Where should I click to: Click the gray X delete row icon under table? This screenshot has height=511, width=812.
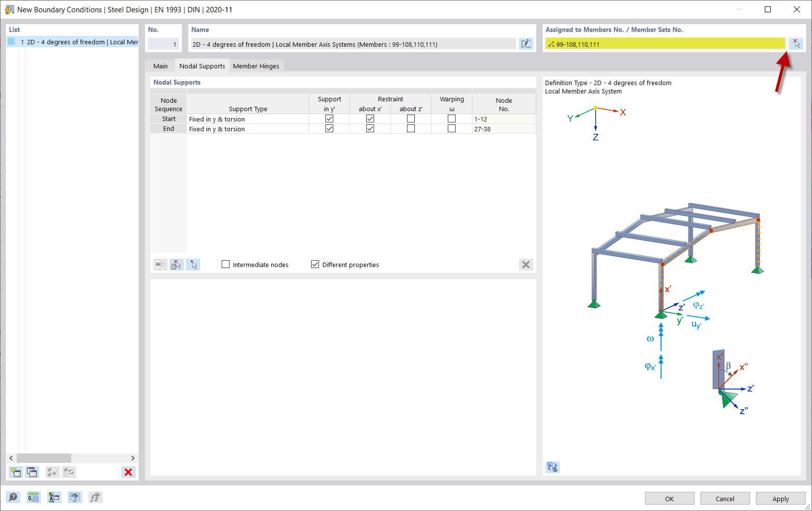[526, 265]
